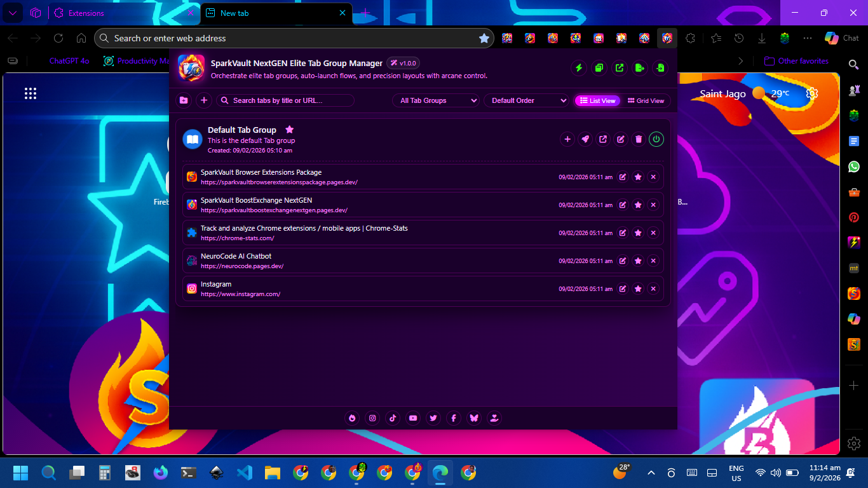
Task: Delete the Default Tab Group via trash icon
Action: [639, 139]
